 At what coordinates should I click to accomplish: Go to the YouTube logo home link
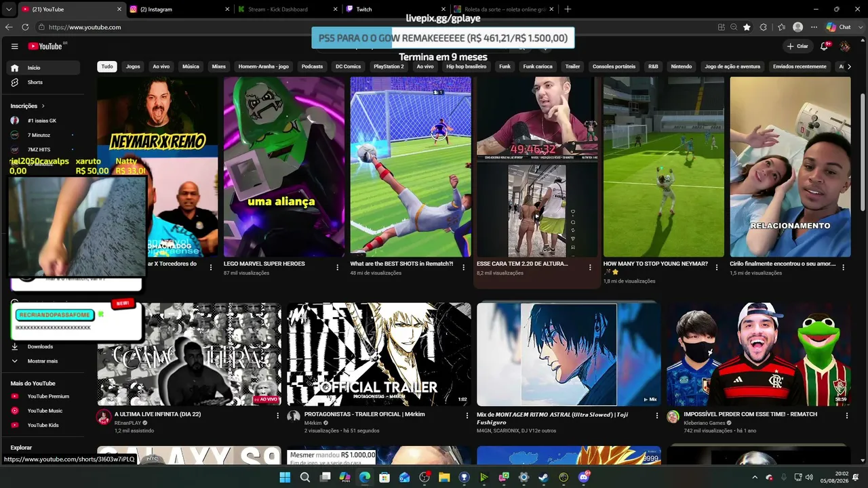pos(45,46)
